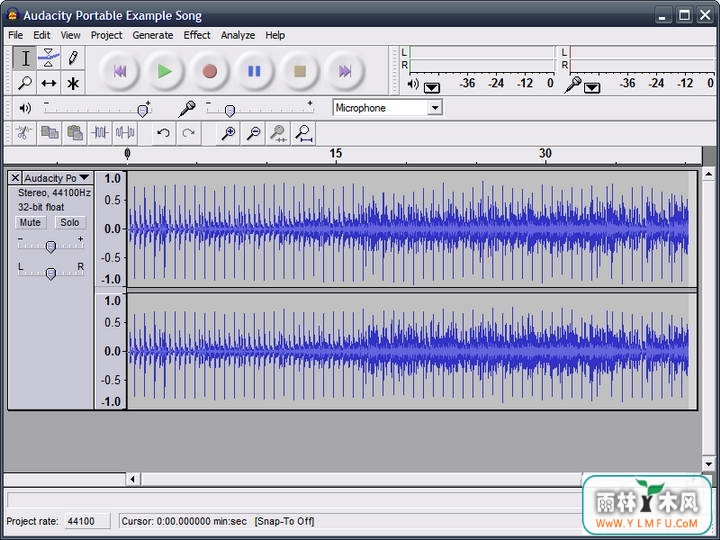Click the Snap-To Off status text
Screen dimensions: 720x540
(x=285, y=521)
